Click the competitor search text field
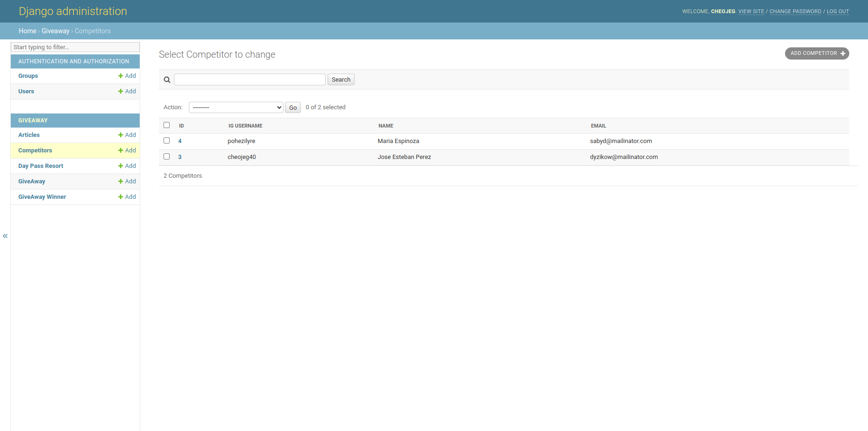The height and width of the screenshot is (431, 868). click(x=249, y=80)
